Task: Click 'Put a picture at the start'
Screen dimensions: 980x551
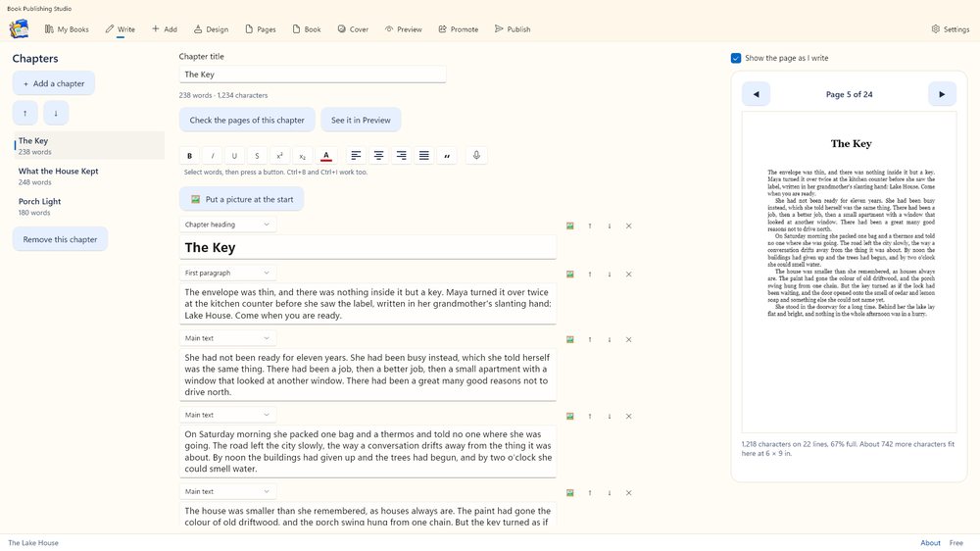Action: point(242,199)
